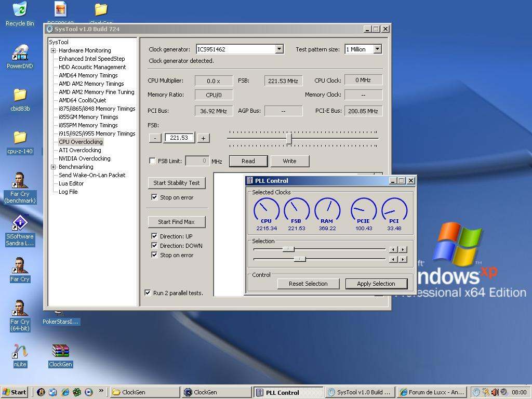The height and width of the screenshot is (399, 532).
Task: Select ATI Overclocking in the tree
Action: point(79,150)
